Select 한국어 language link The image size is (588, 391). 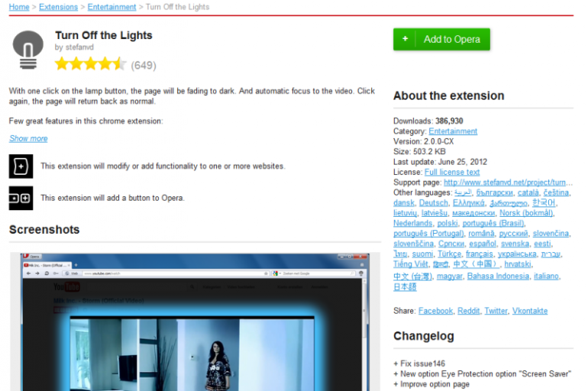click(x=544, y=203)
